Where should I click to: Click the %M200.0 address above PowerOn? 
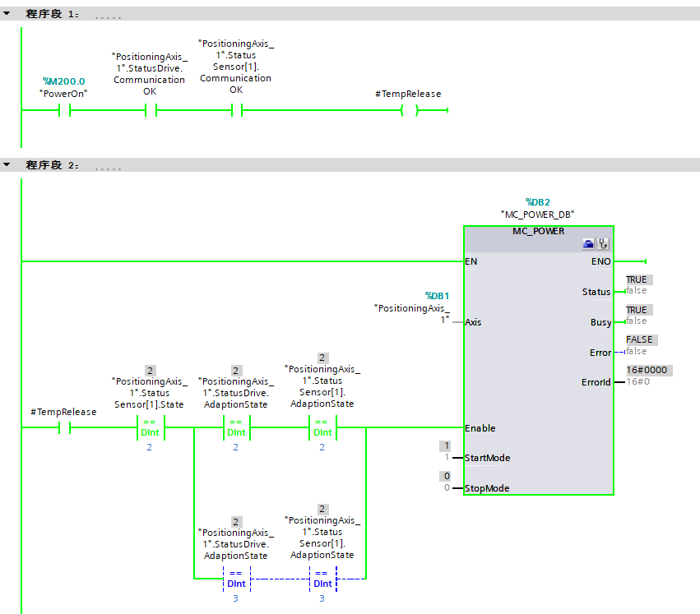pos(64,81)
